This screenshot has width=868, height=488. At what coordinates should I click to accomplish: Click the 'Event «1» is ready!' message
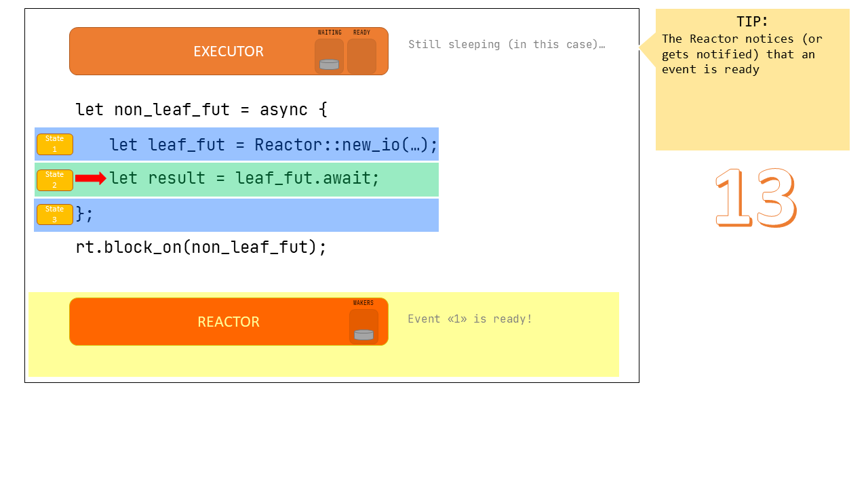[x=470, y=319]
